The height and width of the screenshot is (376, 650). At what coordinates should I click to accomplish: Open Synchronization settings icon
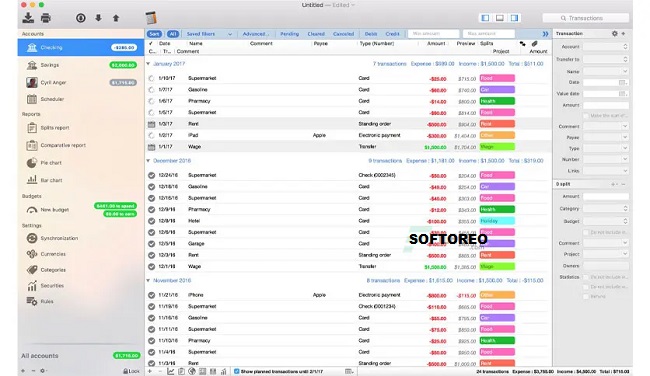(x=32, y=238)
